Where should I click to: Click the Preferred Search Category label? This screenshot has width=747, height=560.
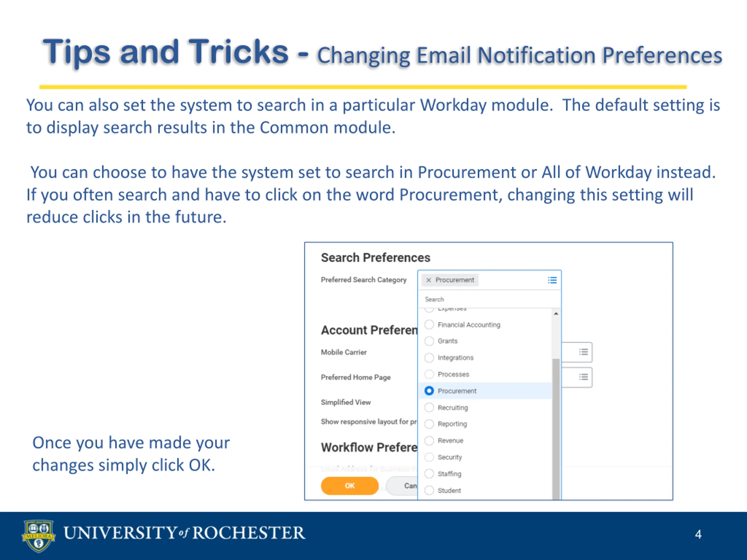click(x=363, y=280)
